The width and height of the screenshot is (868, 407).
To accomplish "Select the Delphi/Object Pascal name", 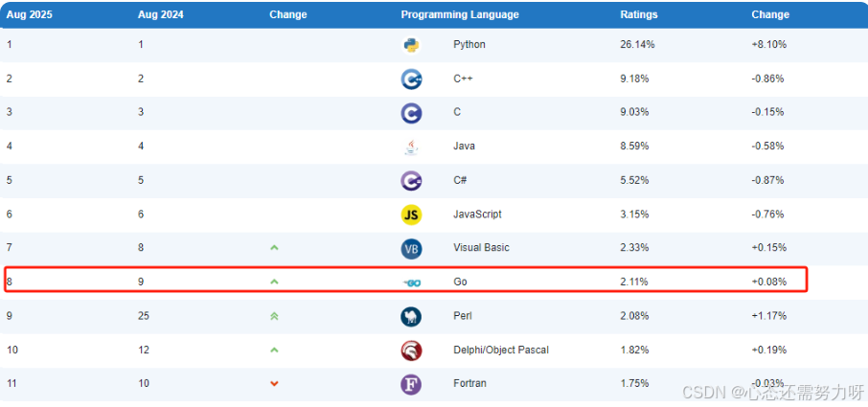I will tap(501, 350).
